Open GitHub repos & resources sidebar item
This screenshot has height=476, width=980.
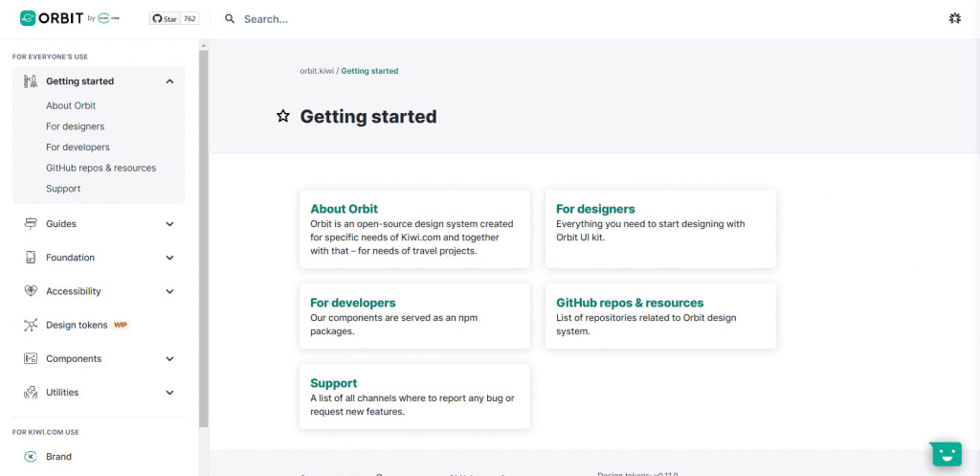[100, 168]
